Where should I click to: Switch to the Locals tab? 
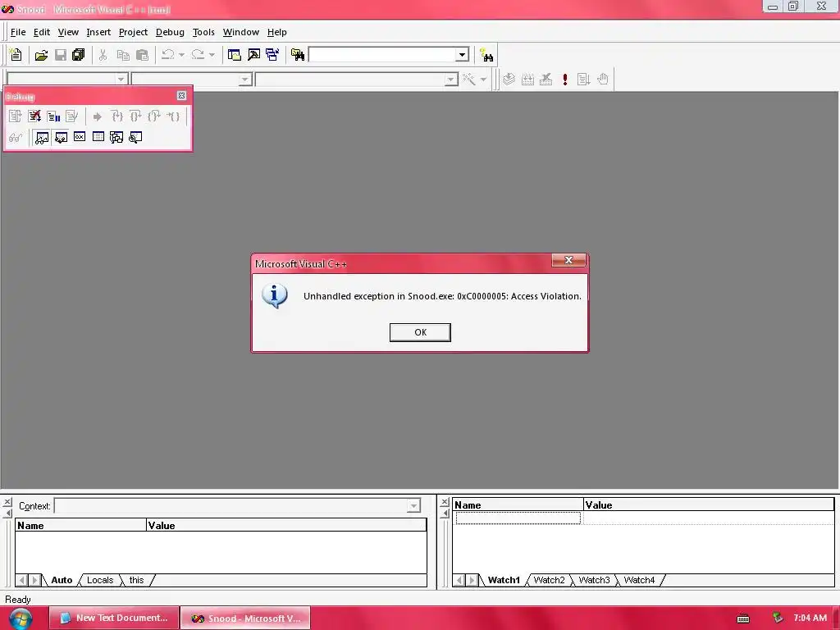pyautogui.click(x=100, y=580)
